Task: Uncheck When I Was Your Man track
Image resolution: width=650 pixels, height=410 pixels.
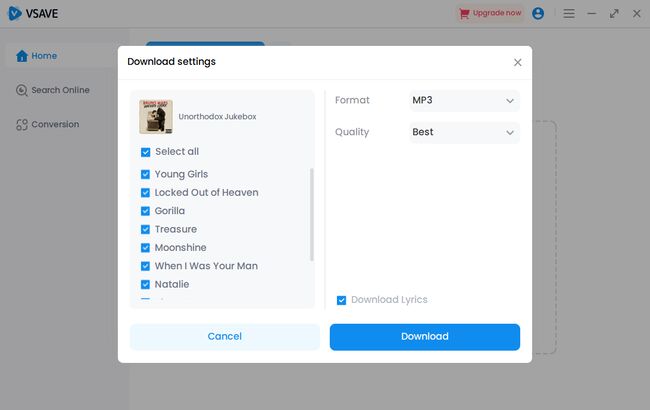Action: [146, 266]
